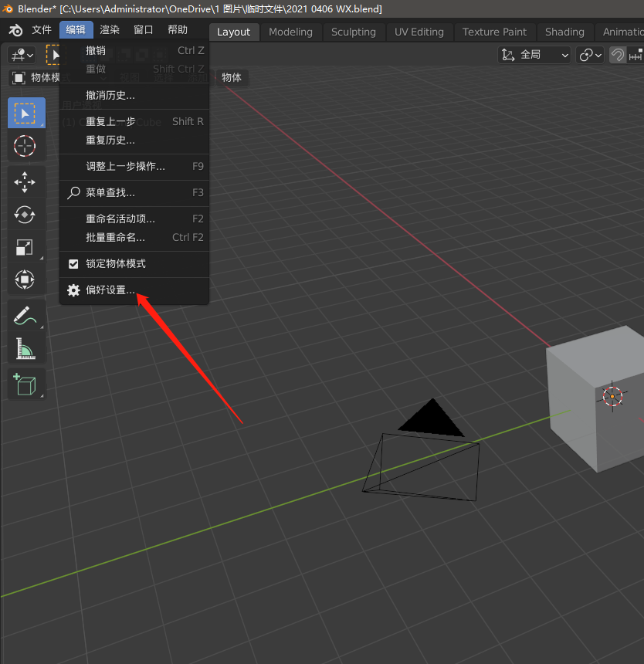Open the 全局 transform orientation dropdown
Image resolution: width=644 pixels, height=664 pixels.
[534, 55]
